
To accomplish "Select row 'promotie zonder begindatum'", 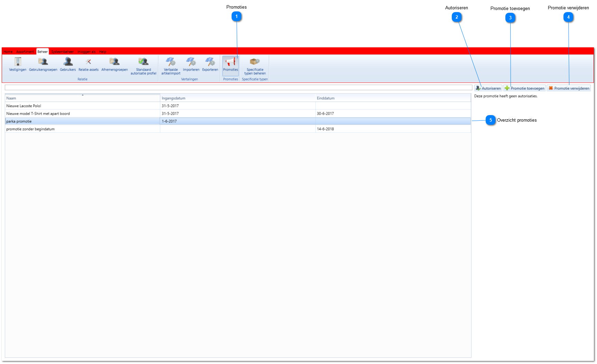I will click(x=238, y=129).
